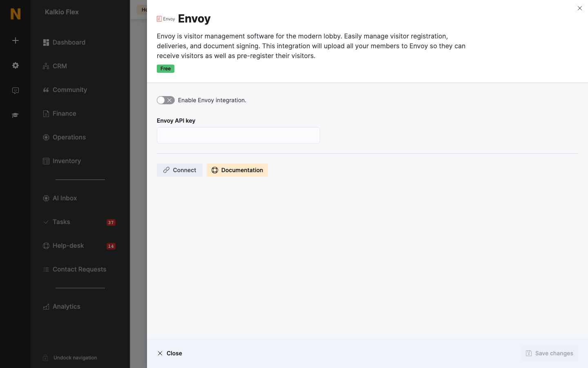Click the Undock navigation text

(x=75, y=358)
